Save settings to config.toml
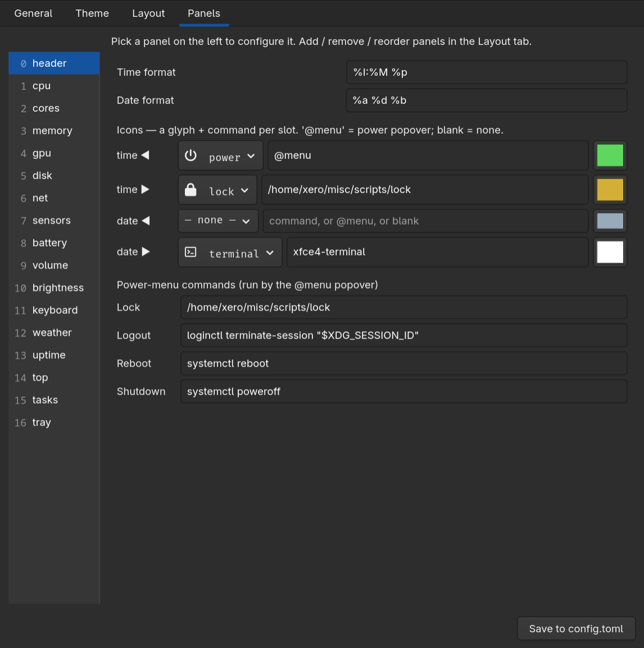The width and height of the screenshot is (644, 648). tap(576, 628)
